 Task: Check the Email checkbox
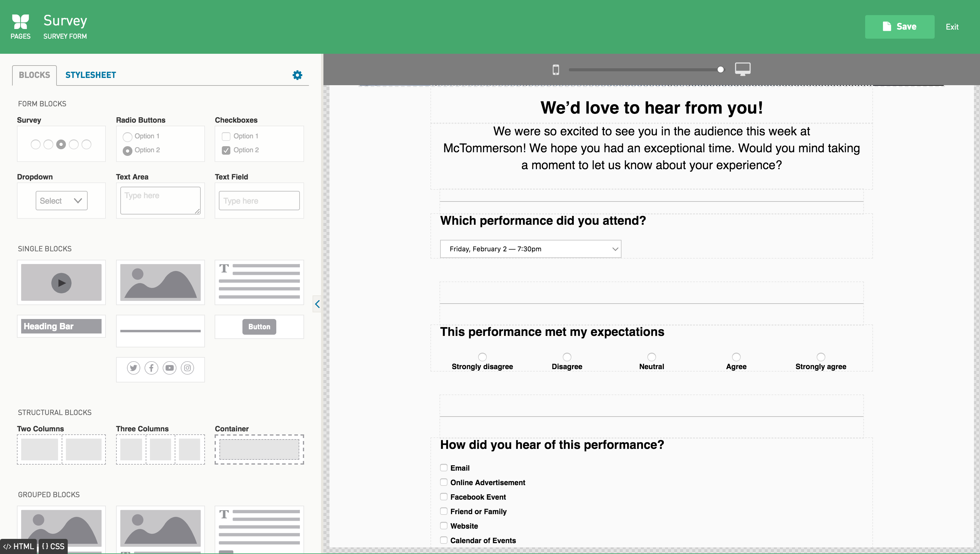coord(443,468)
